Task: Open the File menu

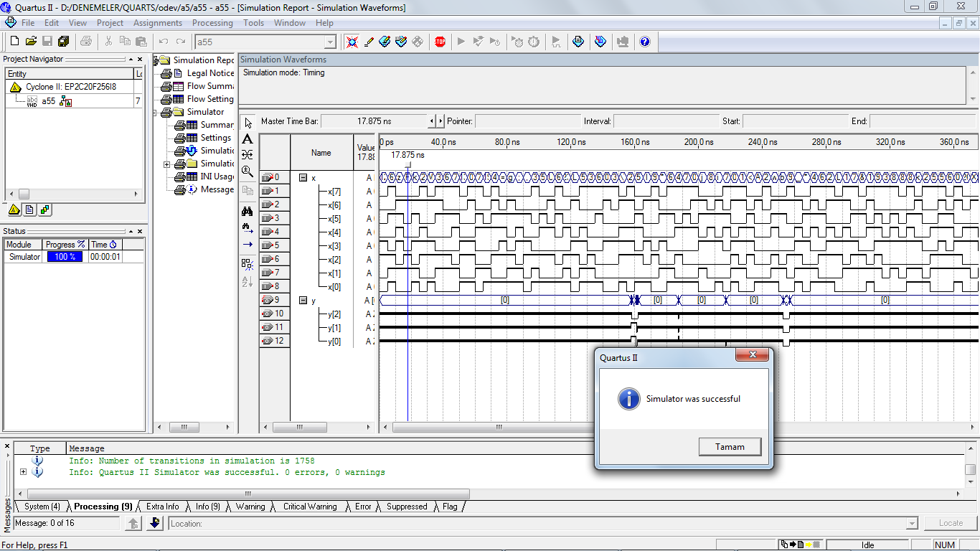Action: 28,23
